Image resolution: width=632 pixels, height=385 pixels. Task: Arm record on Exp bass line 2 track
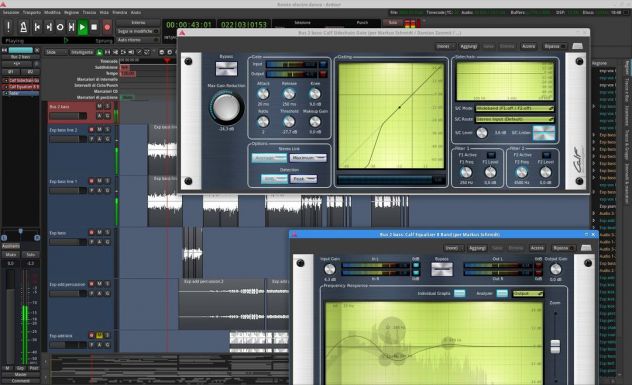click(x=91, y=129)
